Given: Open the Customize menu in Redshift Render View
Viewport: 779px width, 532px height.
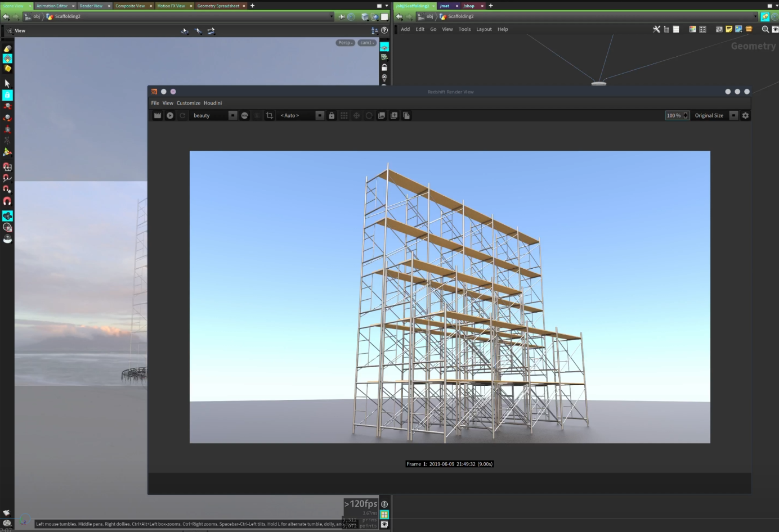Looking at the screenshot, I should pos(188,103).
